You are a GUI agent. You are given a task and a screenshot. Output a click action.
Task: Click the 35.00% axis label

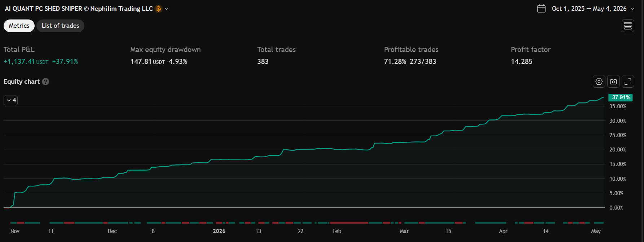coord(618,106)
